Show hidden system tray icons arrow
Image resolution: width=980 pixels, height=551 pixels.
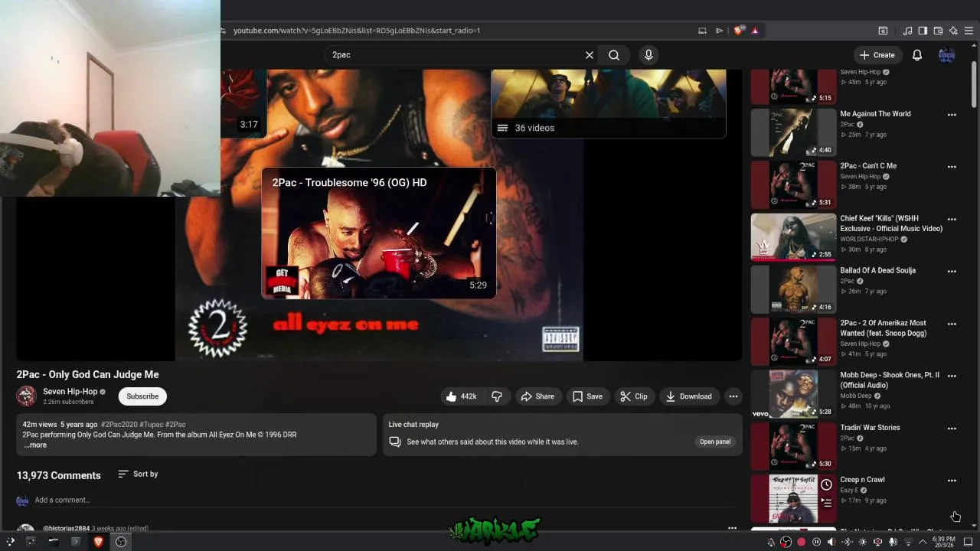(x=923, y=542)
